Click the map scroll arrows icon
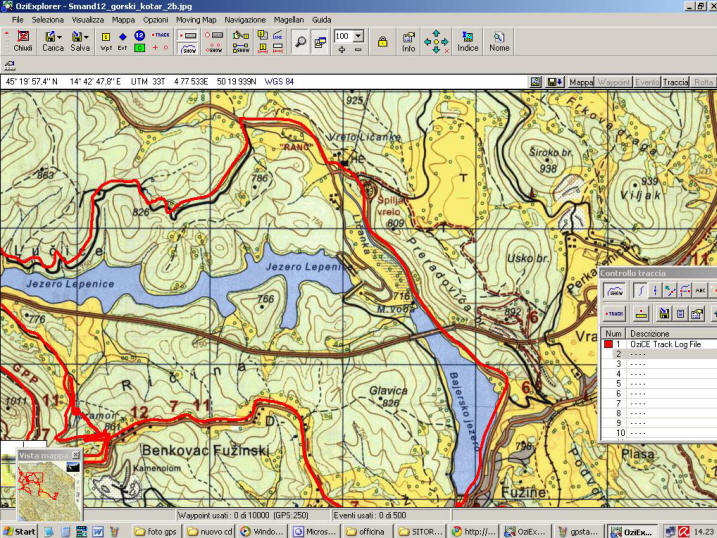The height and width of the screenshot is (538, 717). (436, 42)
